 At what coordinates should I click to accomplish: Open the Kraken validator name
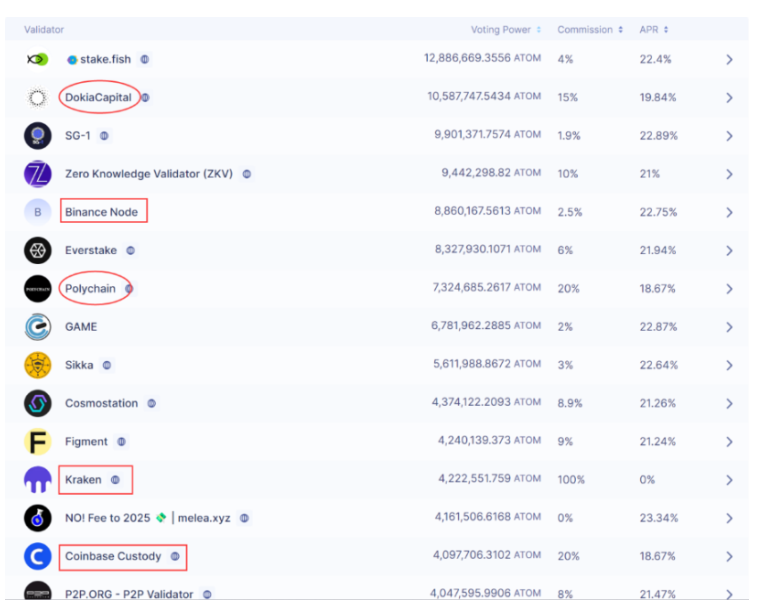pyautogui.click(x=83, y=480)
